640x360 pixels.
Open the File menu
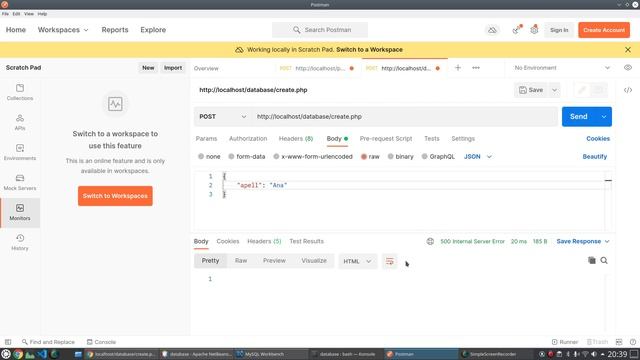click(5, 14)
